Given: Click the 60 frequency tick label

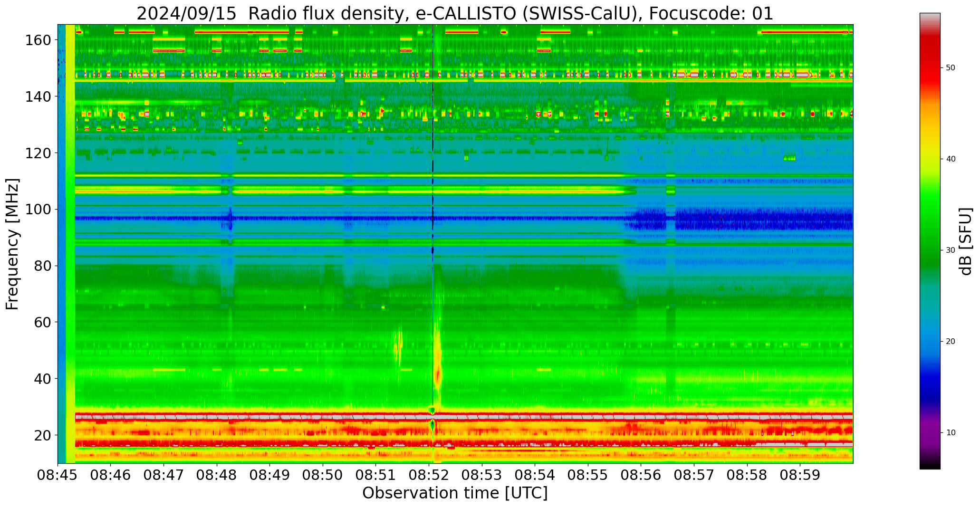Looking at the screenshot, I should pyautogui.click(x=43, y=322).
